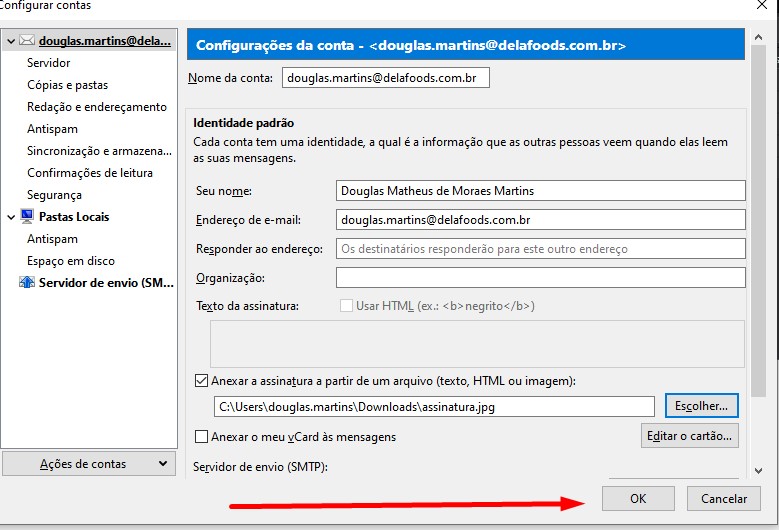Click the Responder ao endereço field

point(540,249)
